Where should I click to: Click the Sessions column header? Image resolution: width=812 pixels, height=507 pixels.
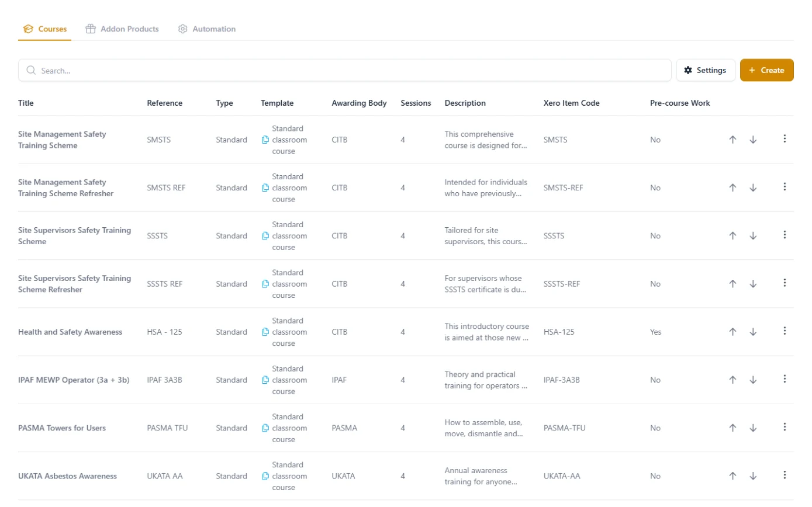(416, 103)
